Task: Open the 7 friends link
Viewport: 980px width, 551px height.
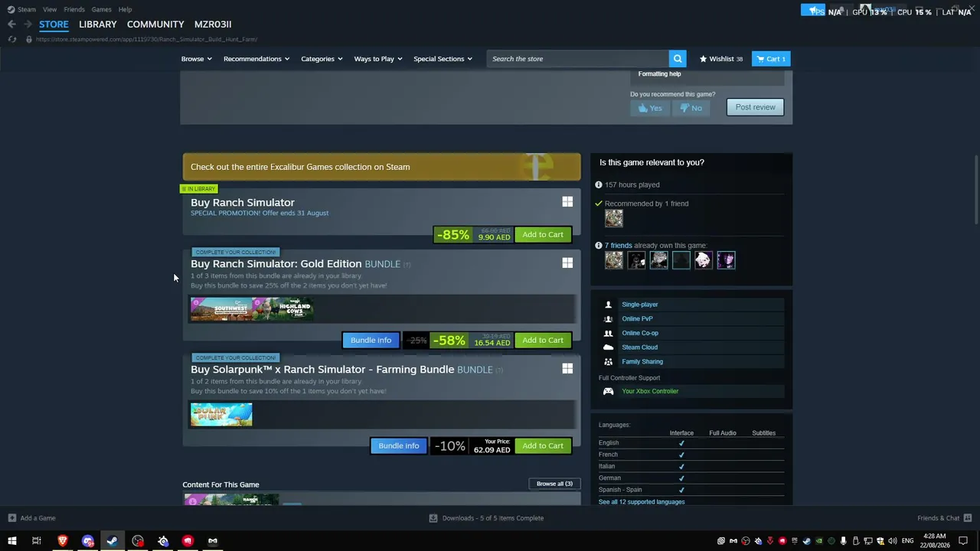Action: pyautogui.click(x=618, y=246)
